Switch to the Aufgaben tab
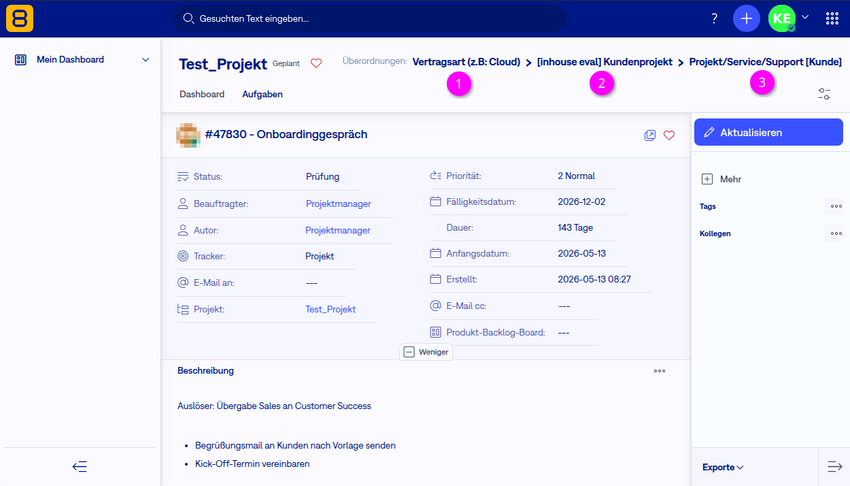This screenshot has width=850, height=486. (x=262, y=94)
